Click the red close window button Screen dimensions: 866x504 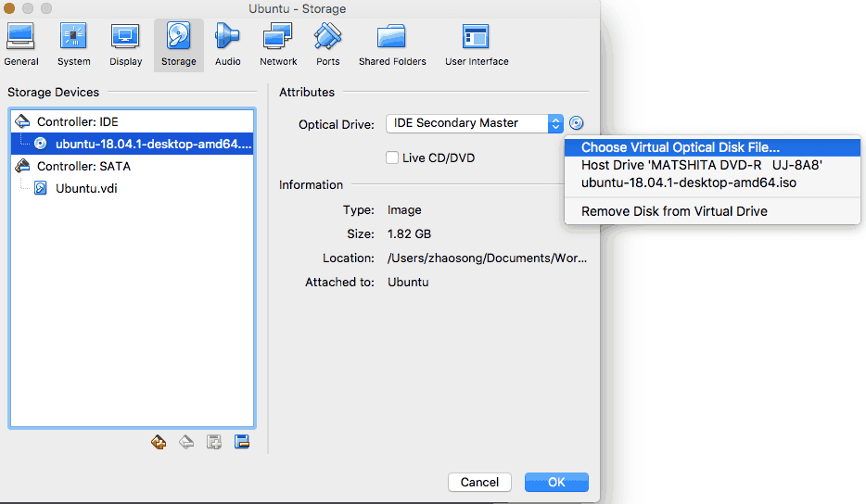(9, 8)
